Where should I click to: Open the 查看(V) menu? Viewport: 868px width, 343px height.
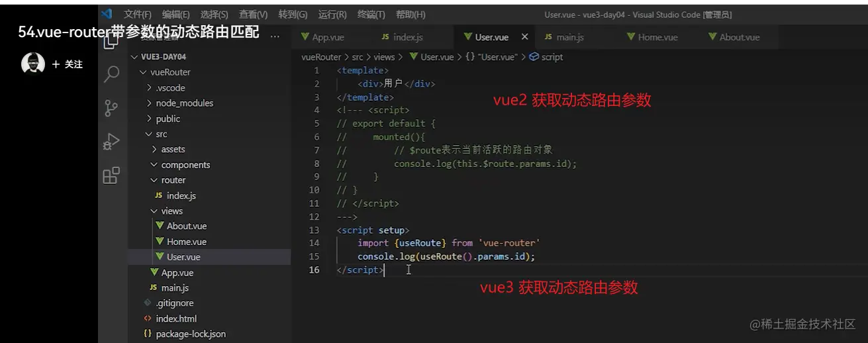254,15
